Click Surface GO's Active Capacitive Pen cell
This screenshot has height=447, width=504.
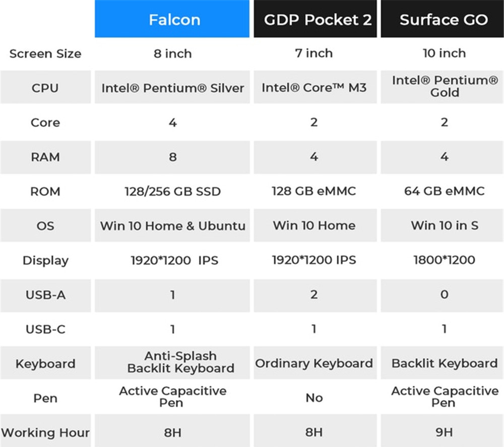444,397
